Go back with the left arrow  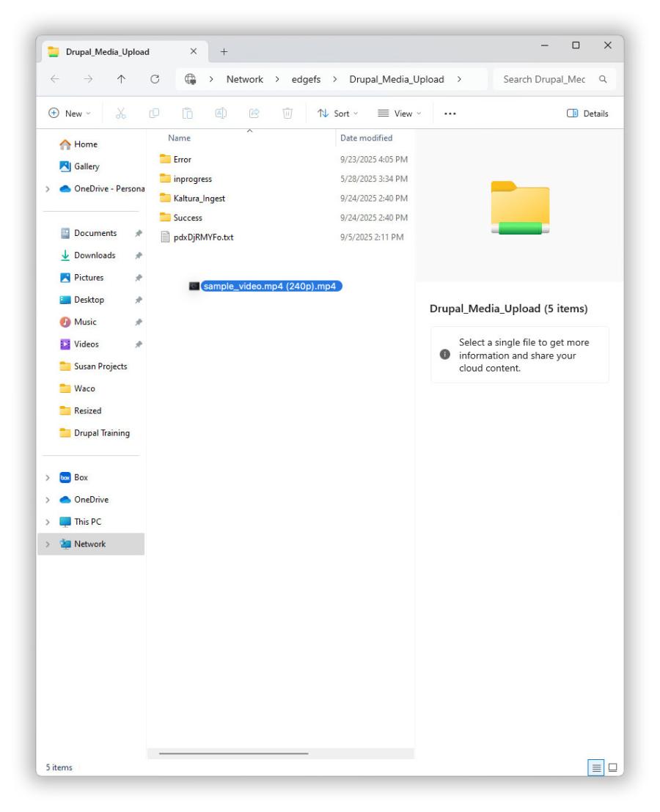[55, 79]
